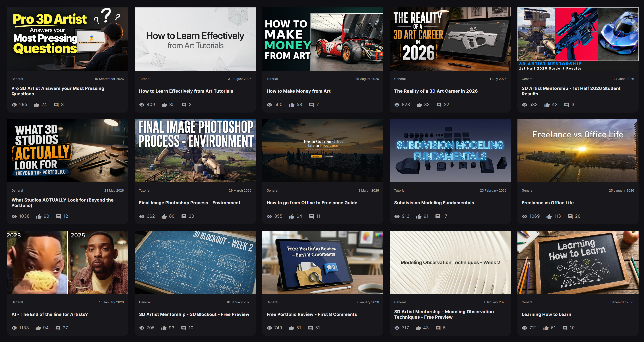Click the '23 May 2026' date text

(114, 190)
